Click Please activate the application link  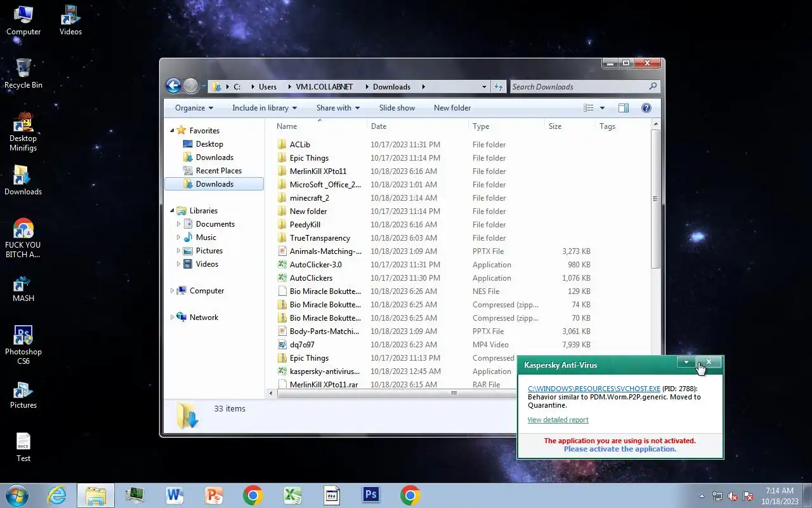click(x=620, y=449)
